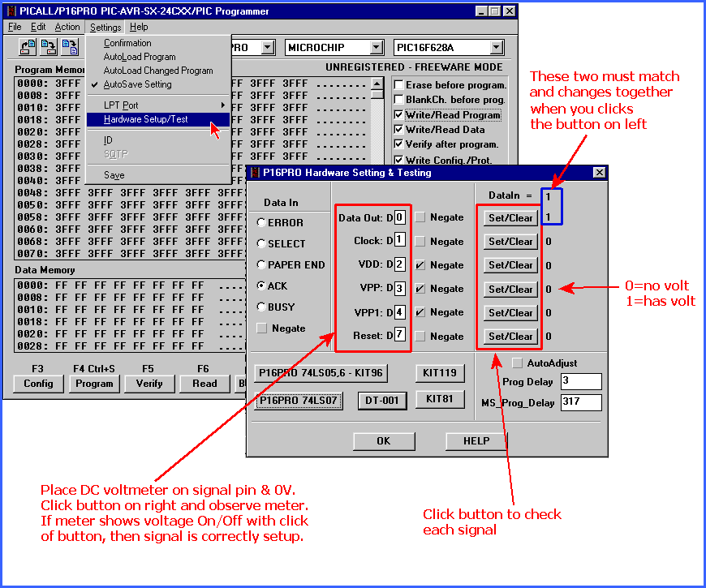
Task: Select the BUSY radio button
Action: [x=260, y=307]
